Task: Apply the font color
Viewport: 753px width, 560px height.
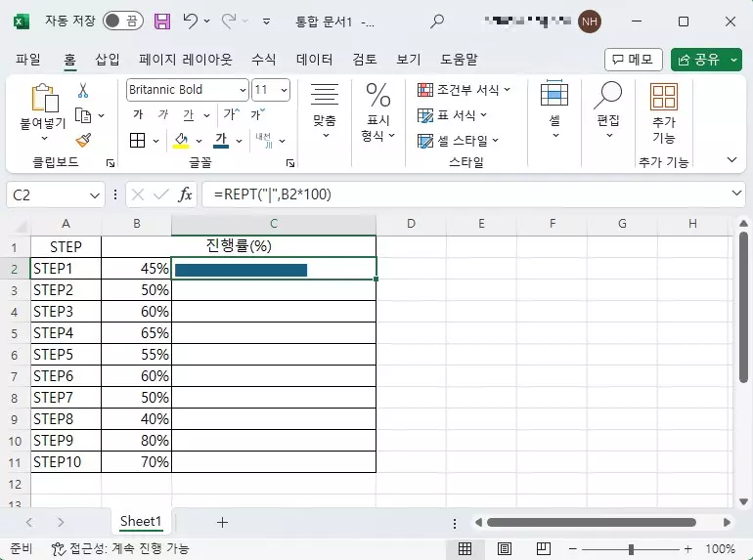Action: point(221,141)
